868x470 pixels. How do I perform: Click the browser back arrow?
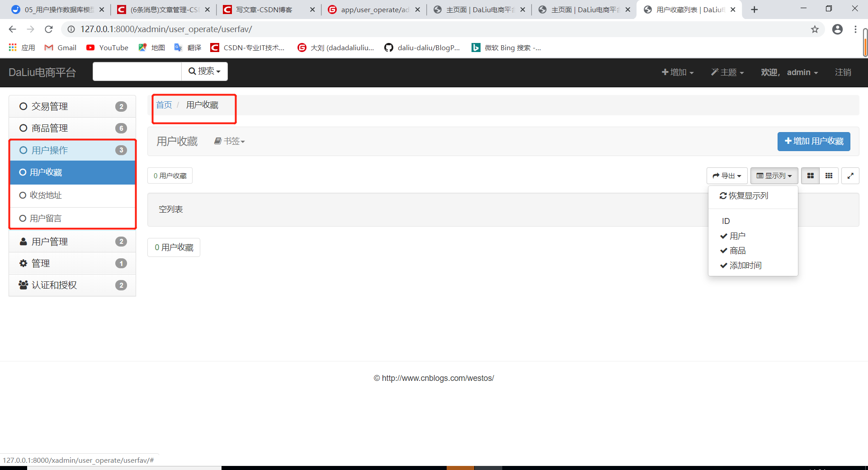click(x=12, y=29)
